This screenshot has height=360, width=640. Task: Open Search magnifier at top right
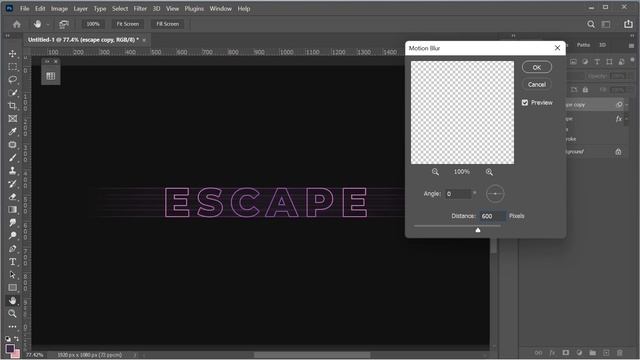pos(591,24)
